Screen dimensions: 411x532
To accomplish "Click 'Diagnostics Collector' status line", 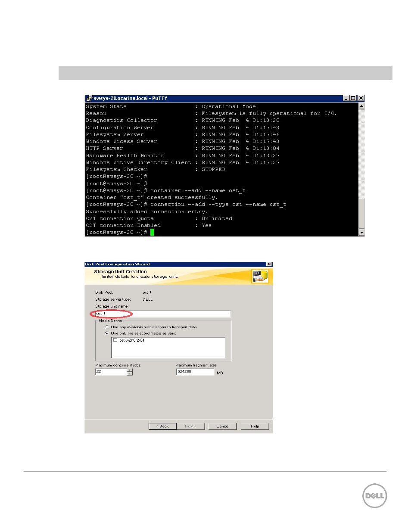I will point(183,120).
